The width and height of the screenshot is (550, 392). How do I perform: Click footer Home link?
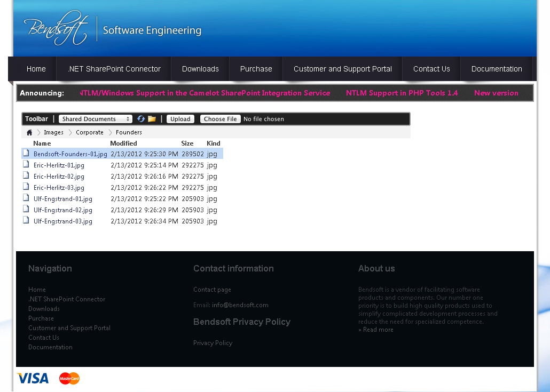37,290
